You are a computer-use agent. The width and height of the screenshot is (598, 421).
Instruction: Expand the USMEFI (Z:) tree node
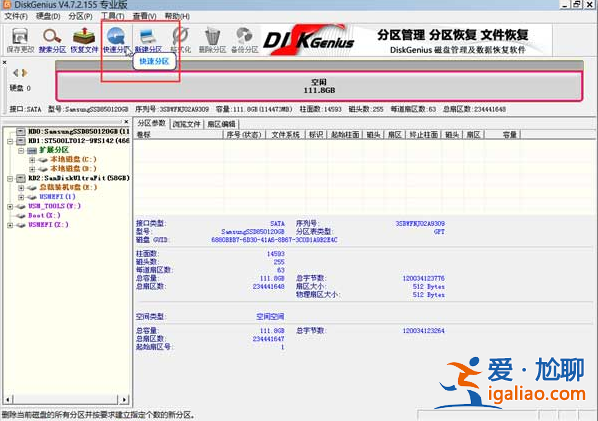[10, 225]
